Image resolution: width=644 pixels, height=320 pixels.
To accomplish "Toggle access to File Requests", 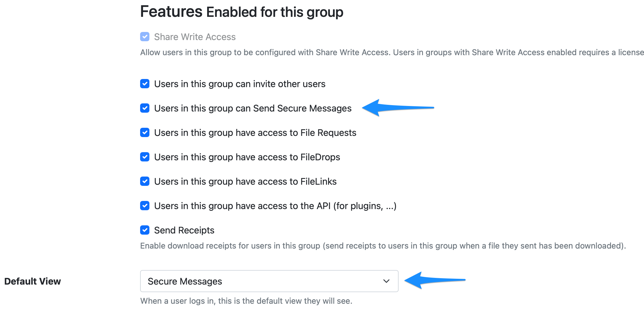I will (144, 132).
